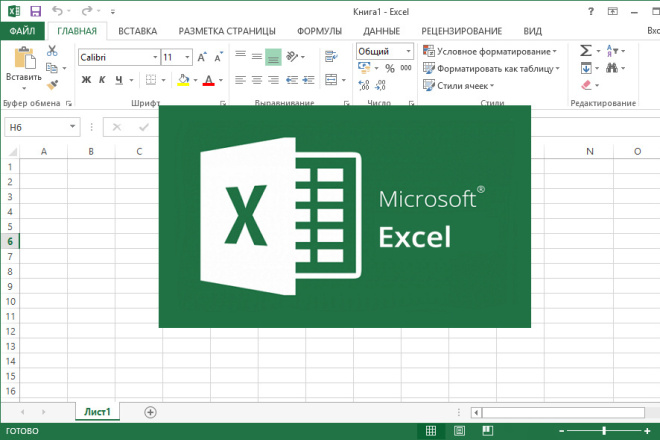The width and height of the screenshot is (660, 440).
Task: Switch to Page Layout view in status bar
Action: pyautogui.click(x=457, y=431)
